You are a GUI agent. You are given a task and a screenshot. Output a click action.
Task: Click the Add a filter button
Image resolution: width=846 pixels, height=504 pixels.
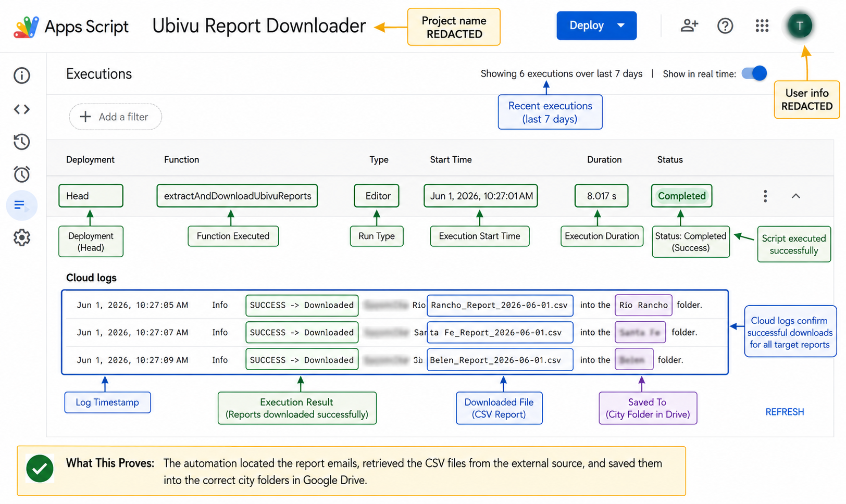(115, 117)
